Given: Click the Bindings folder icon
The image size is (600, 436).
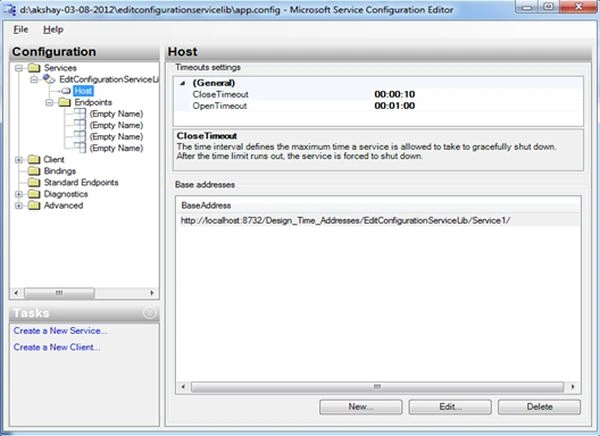Looking at the screenshot, I should [x=34, y=171].
